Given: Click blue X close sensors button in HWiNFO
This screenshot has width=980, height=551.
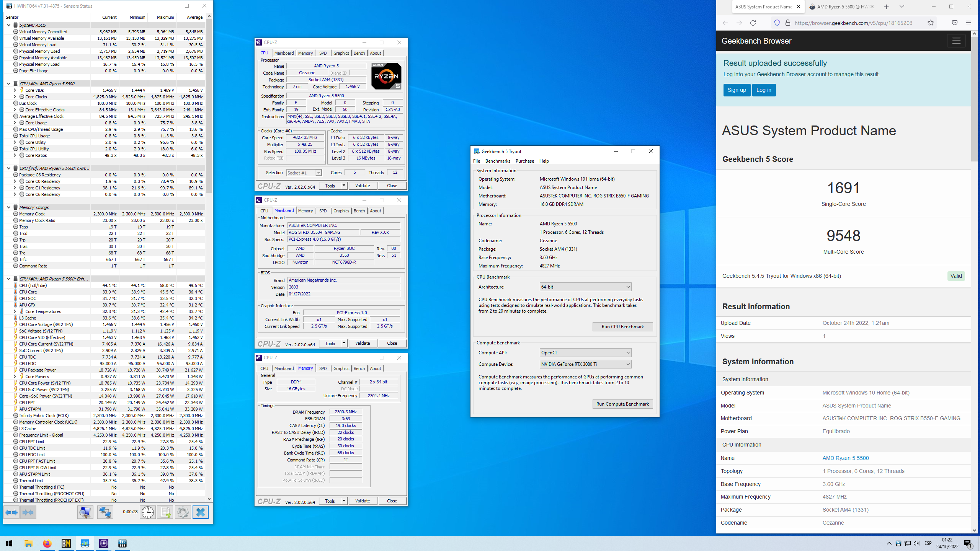Looking at the screenshot, I should point(201,512).
